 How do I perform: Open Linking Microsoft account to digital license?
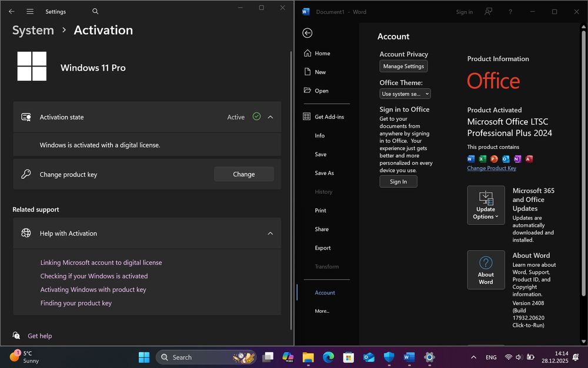[101, 263]
